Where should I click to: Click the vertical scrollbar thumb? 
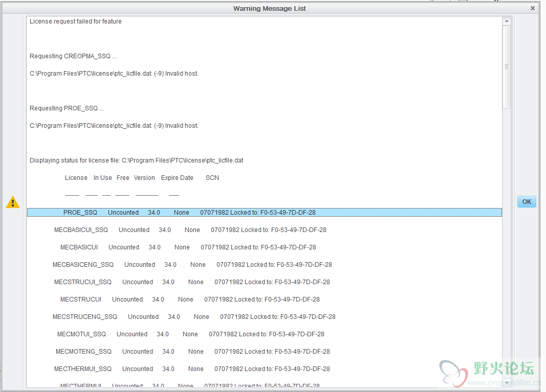coord(507,67)
